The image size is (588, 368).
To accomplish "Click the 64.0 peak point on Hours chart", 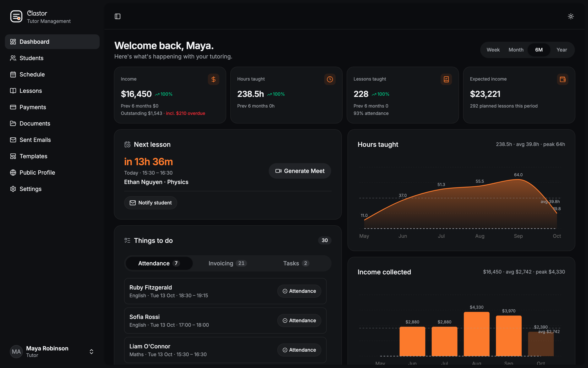I will click(518, 179).
